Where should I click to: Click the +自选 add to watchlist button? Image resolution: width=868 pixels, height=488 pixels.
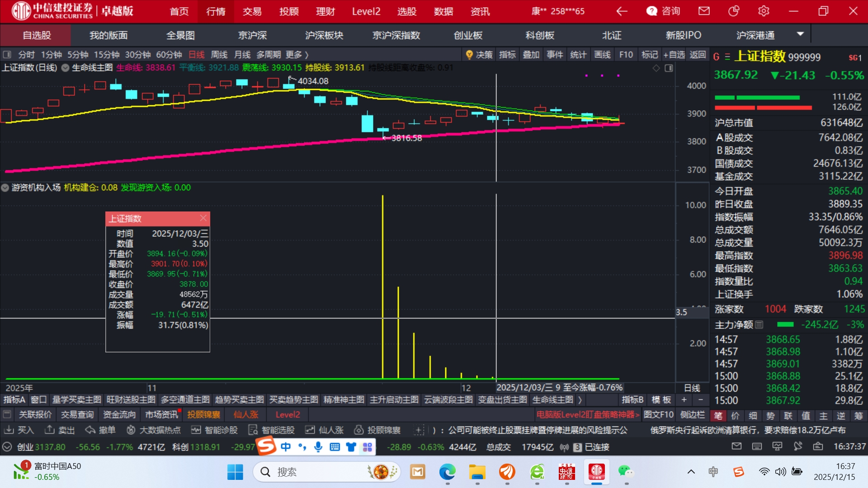[x=674, y=55]
